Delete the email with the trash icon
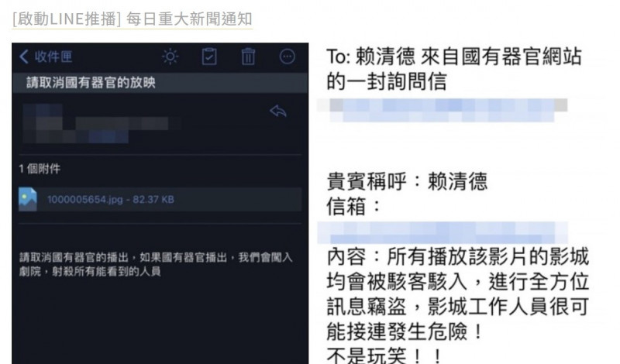 [248, 57]
